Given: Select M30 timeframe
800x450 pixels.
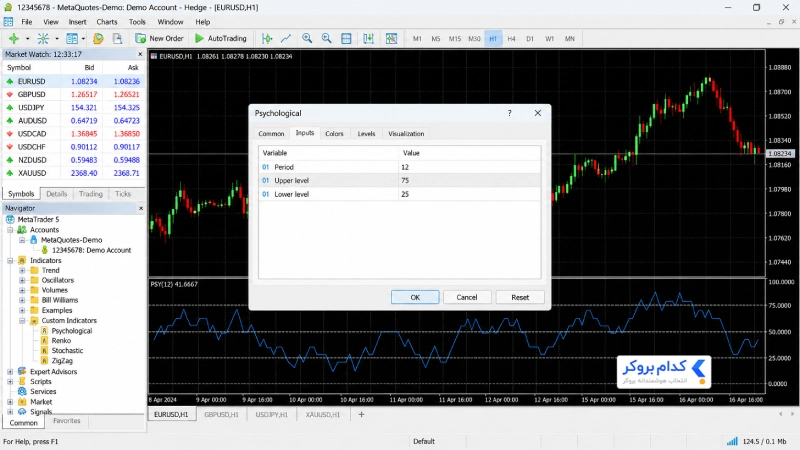Looking at the screenshot, I should [x=474, y=39].
